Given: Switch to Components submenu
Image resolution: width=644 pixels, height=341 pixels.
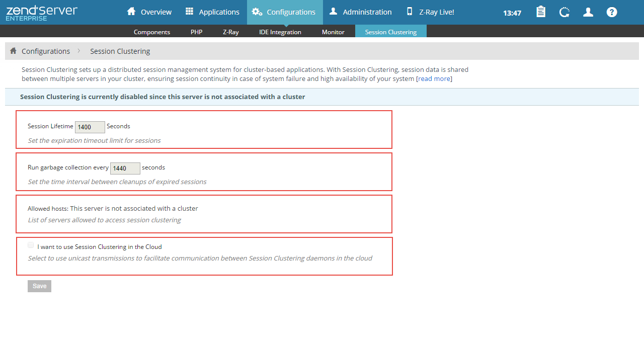Looking at the screenshot, I should 152,32.
